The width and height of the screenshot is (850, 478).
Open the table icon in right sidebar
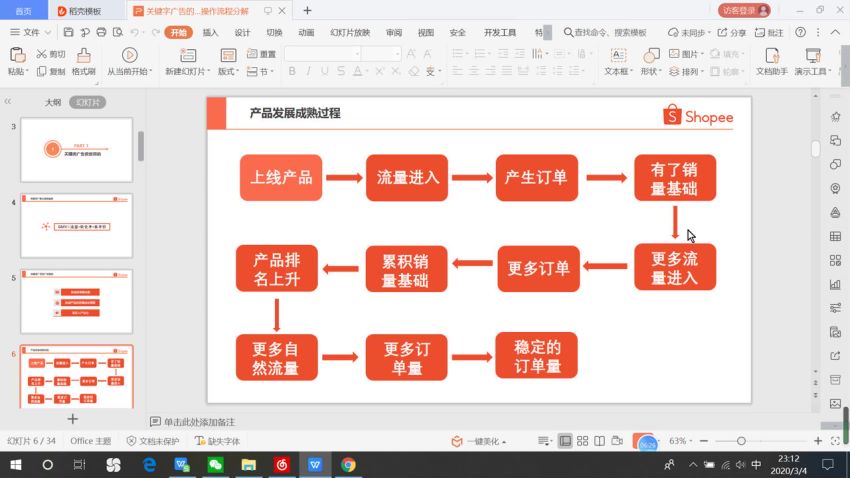pyautogui.click(x=835, y=236)
